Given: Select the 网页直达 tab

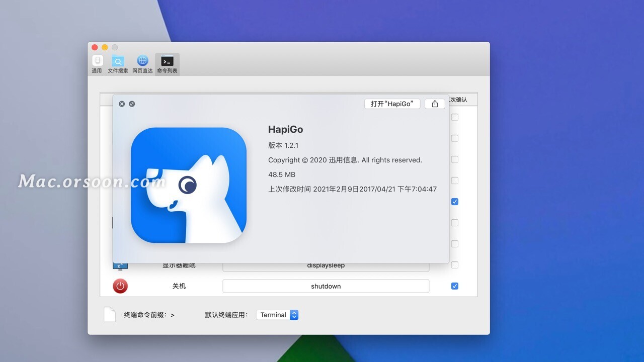Looking at the screenshot, I should (142, 64).
